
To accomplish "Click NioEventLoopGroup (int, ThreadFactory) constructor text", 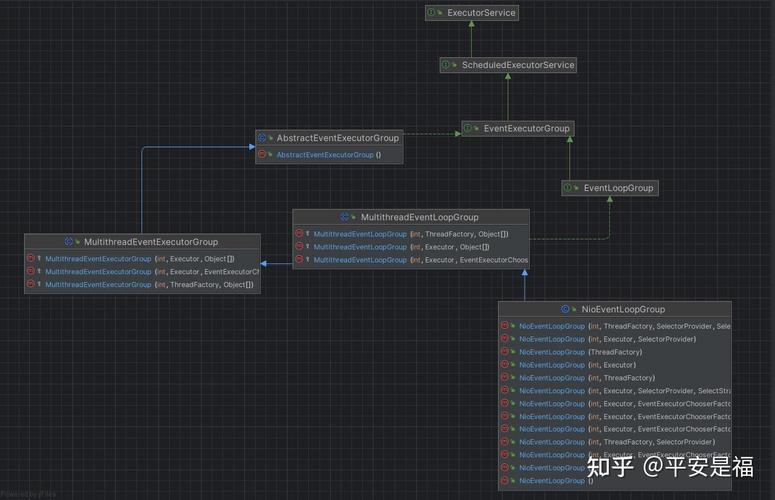I will (x=587, y=378).
